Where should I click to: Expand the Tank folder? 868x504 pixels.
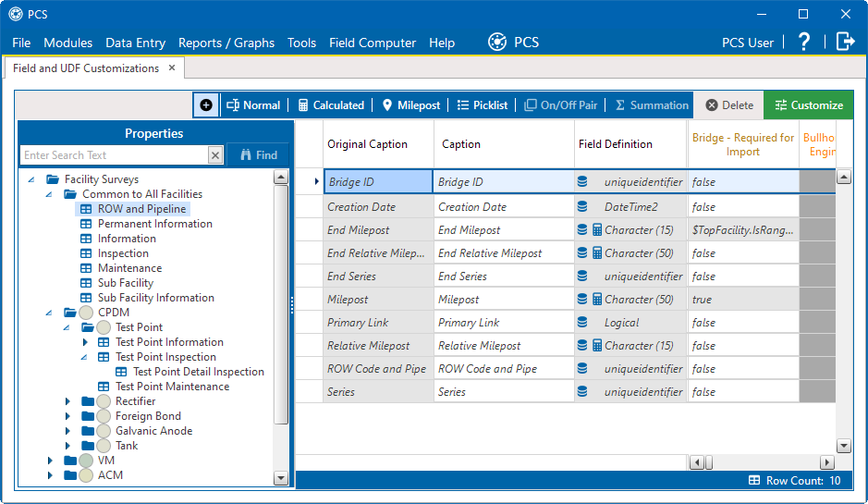click(x=67, y=446)
